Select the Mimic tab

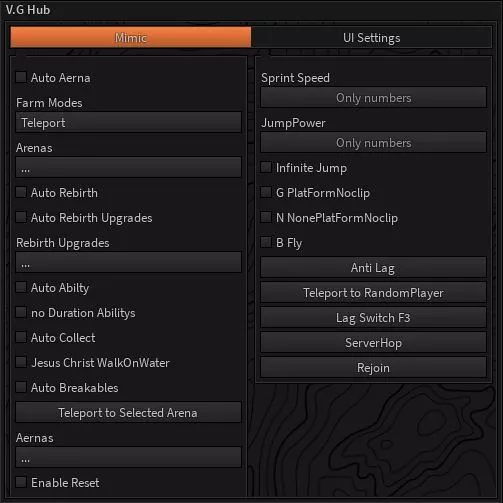pos(131,37)
